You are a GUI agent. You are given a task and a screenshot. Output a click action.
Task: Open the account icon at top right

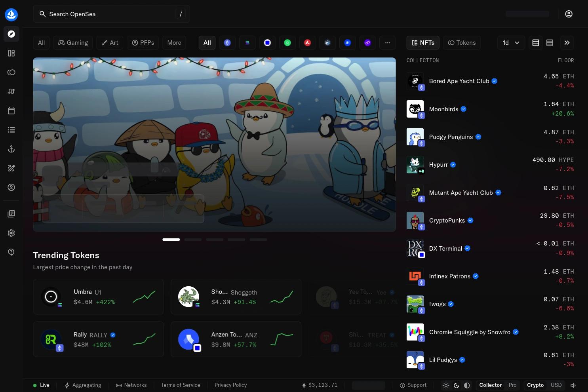click(x=569, y=14)
